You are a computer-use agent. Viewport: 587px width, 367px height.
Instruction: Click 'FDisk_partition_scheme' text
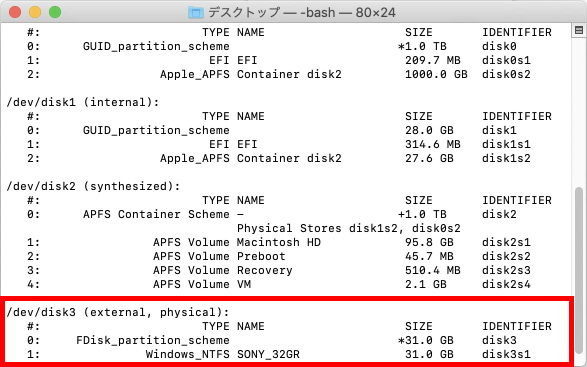point(153,340)
